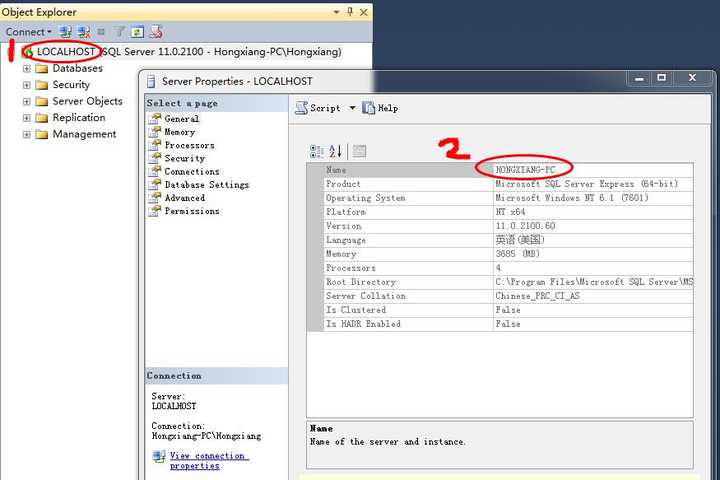Select the Language property row
Viewport: 720px width, 480px height.
coord(500,240)
